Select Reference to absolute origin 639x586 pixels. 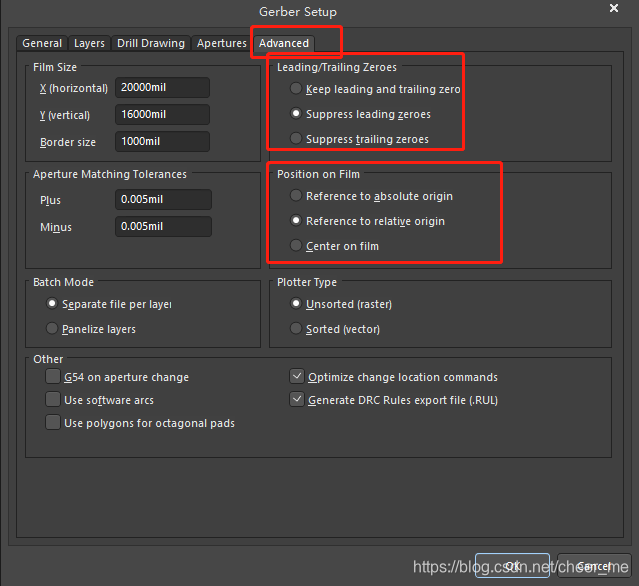(296, 196)
